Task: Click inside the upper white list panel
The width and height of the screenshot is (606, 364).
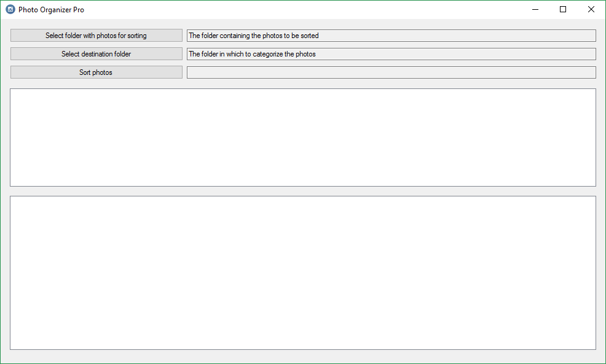Action: coord(303,137)
